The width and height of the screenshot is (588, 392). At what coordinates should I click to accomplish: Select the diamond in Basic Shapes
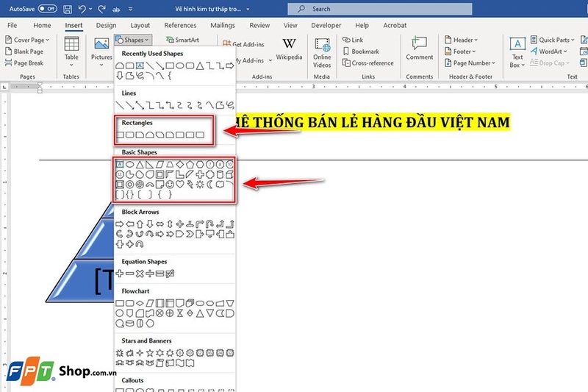click(180, 164)
